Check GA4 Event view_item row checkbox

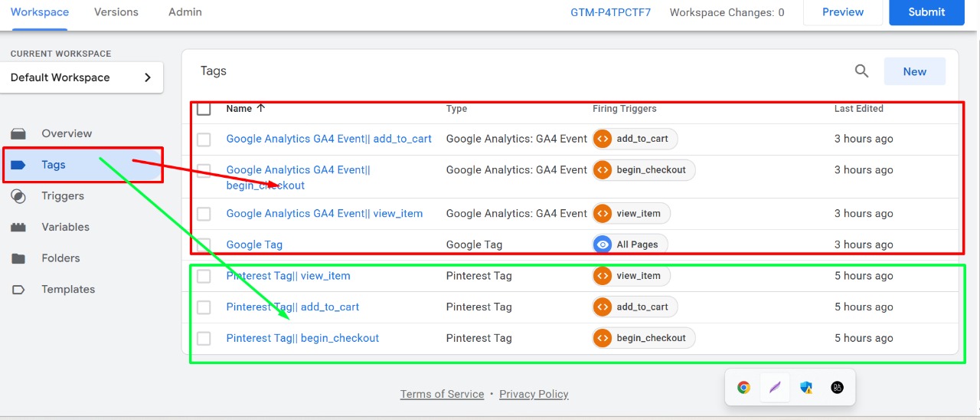point(204,214)
